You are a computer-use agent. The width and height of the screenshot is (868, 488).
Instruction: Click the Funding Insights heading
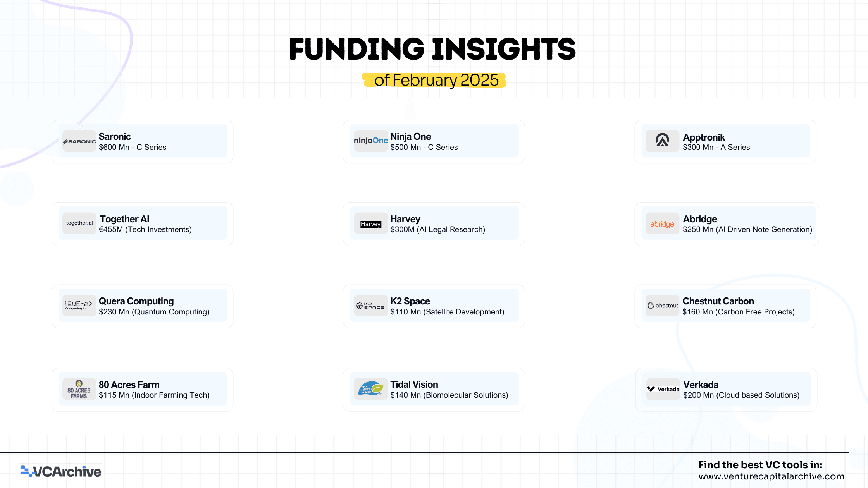tap(432, 49)
